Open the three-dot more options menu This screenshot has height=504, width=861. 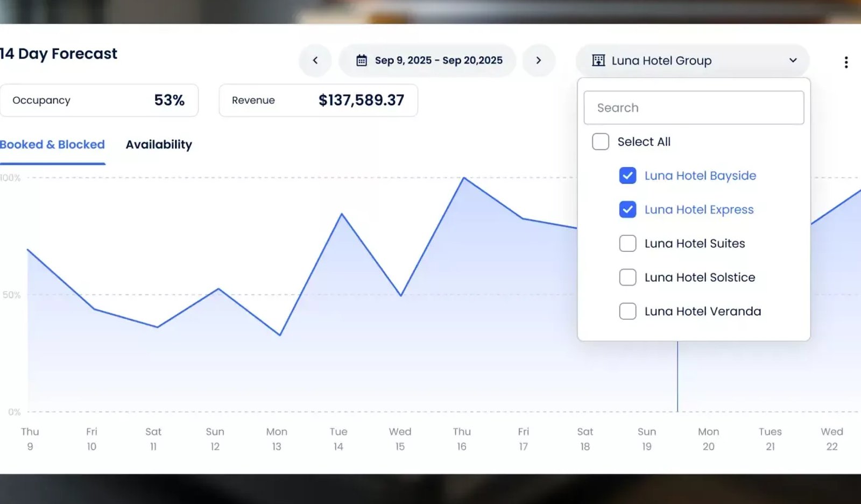[846, 62]
